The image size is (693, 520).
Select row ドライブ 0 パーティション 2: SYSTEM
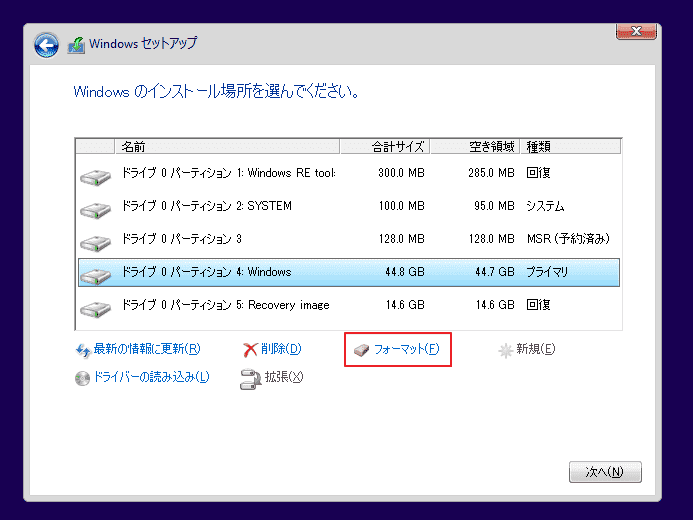tap(349, 206)
